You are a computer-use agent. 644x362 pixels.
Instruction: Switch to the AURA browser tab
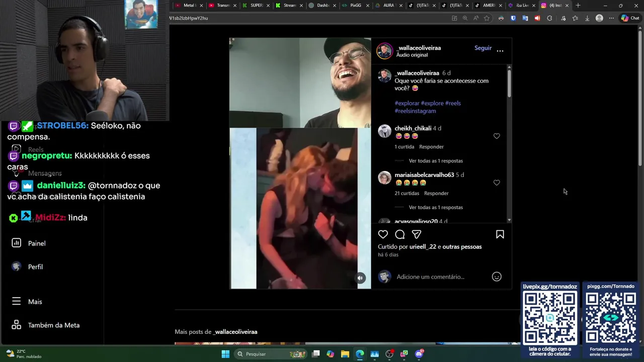pos(389,6)
